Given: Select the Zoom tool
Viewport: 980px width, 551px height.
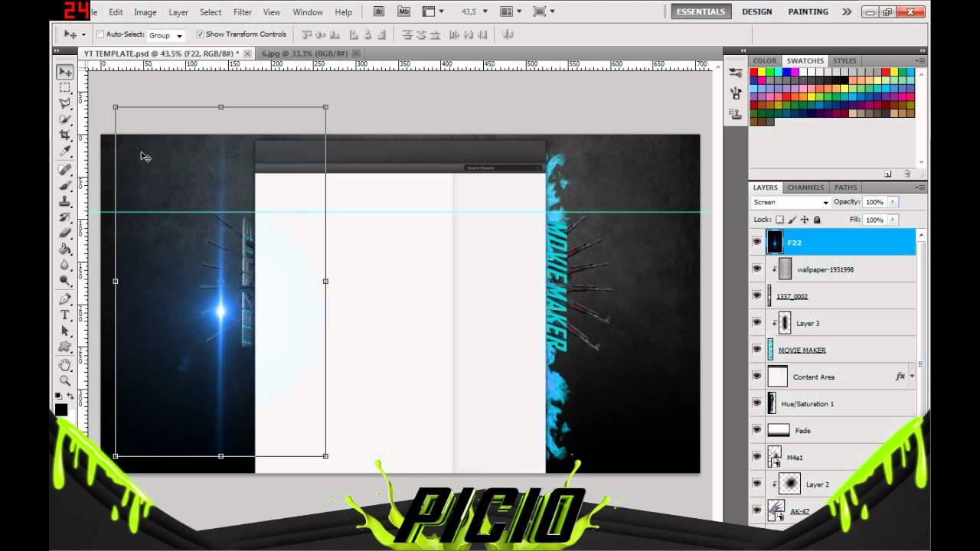Looking at the screenshot, I should click(65, 381).
